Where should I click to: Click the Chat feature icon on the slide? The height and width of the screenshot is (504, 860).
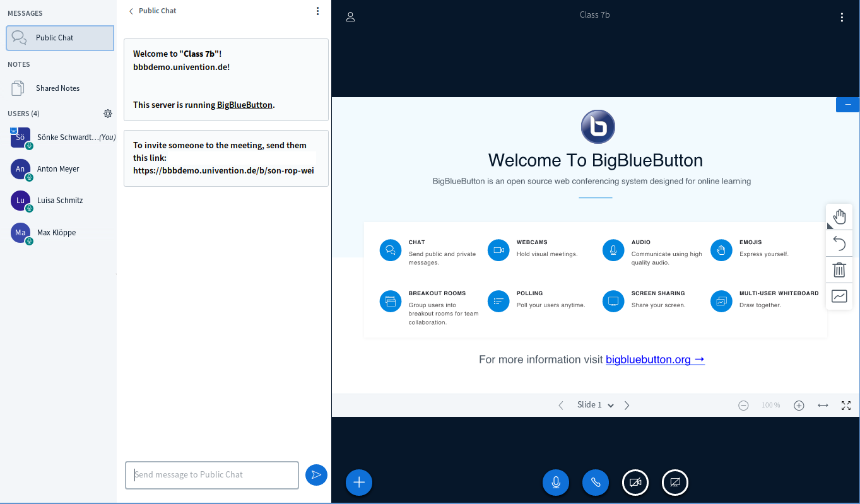[391, 250]
